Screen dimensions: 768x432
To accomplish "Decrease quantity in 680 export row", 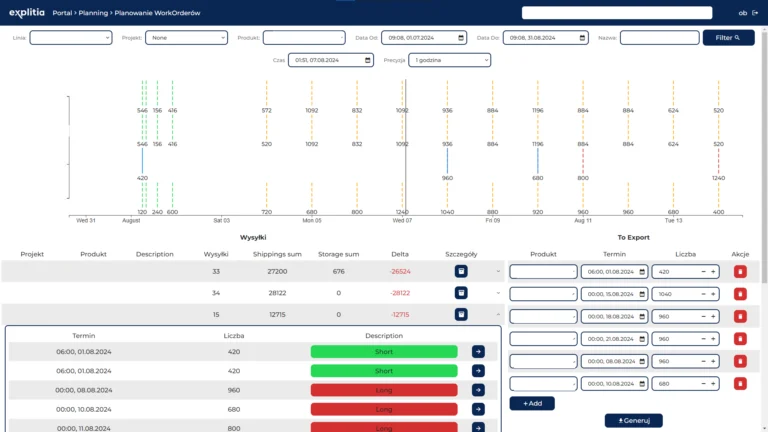I will (x=703, y=384).
